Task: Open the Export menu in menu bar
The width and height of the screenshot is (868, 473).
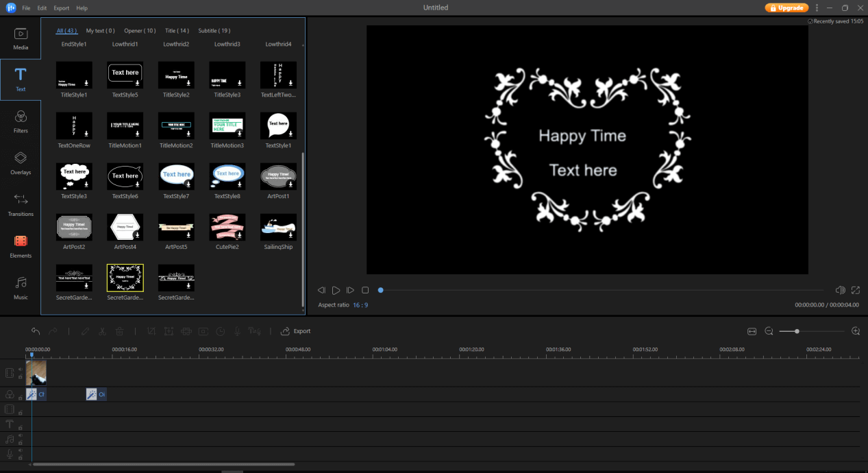Action: pyautogui.click(x=61, y=8)
